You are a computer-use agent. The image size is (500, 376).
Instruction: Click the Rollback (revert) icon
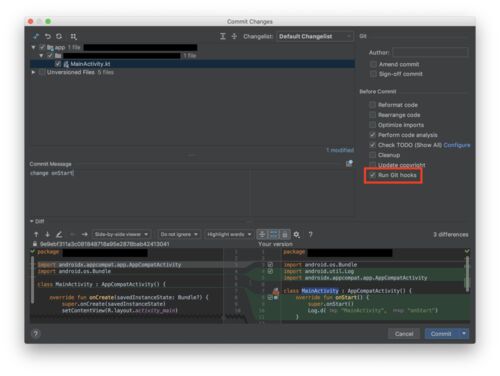pyautogui.click(x=48, y=36)
